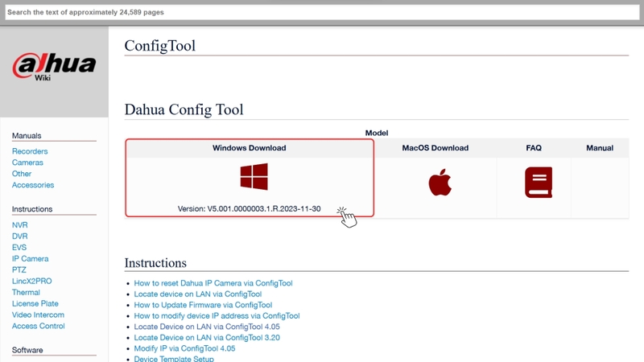Go to NVR instructions
The height and width of the screenshot is (362, 644).
coord(19,225)
